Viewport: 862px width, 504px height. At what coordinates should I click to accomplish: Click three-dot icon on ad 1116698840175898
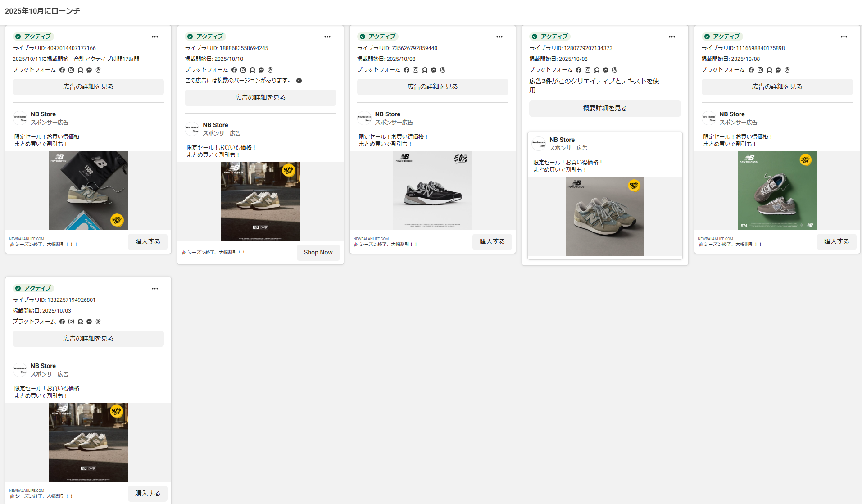(844, 37)
